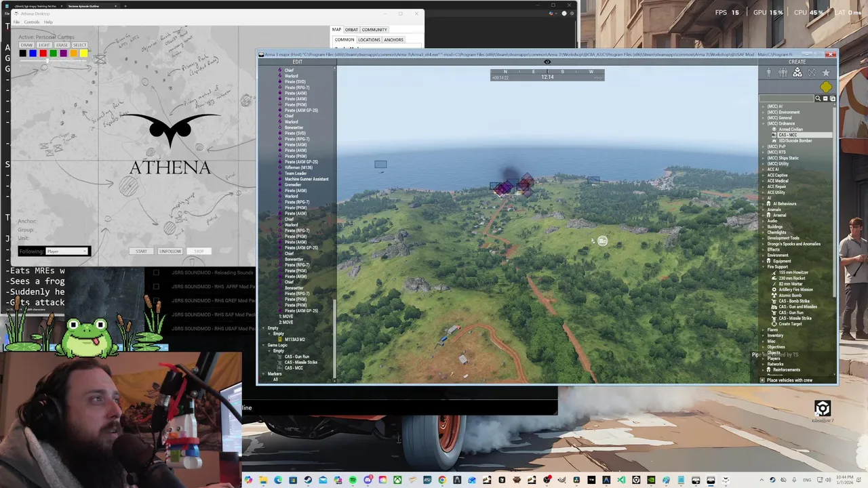Click the pen size slider in Athena
The width and height of the screenshot is (868, 488).
coord(54,61)
